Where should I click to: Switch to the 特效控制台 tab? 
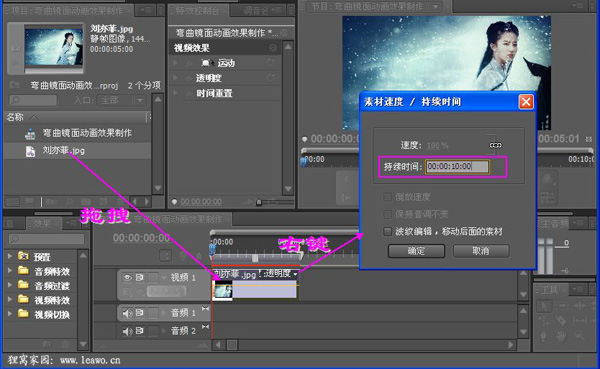198,10
